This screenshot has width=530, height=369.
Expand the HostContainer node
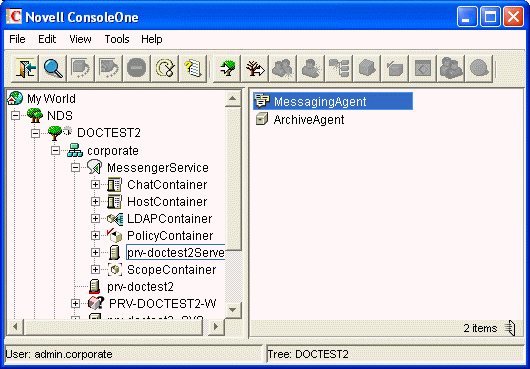tap(95, 201)
